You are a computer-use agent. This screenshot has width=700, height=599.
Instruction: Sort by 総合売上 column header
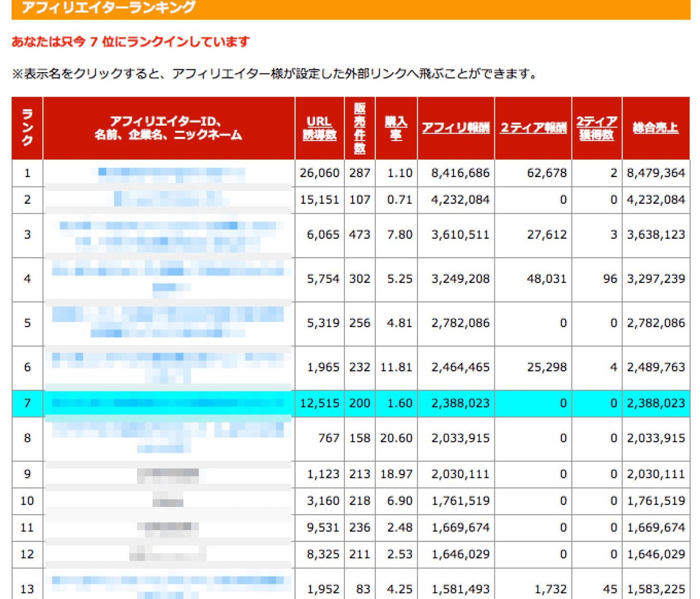pyautogui.click(x=656, y=128)
